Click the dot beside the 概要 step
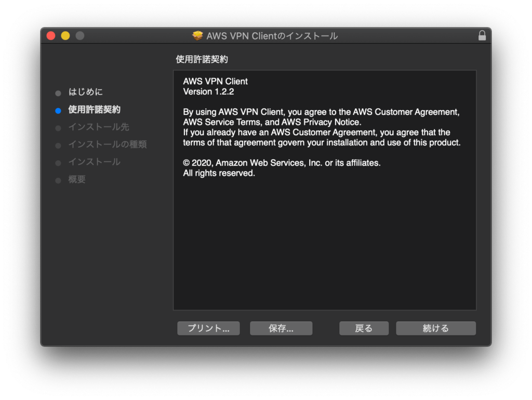Image resolution: width=532 pixels, height=400 pixels. (x=58, y=179)
